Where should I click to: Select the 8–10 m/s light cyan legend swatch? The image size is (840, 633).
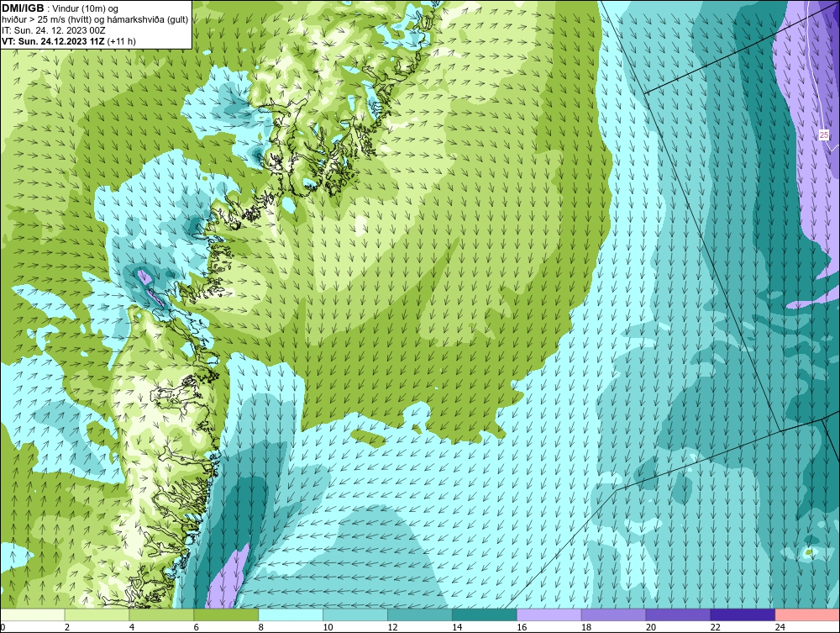pos(291,615)
